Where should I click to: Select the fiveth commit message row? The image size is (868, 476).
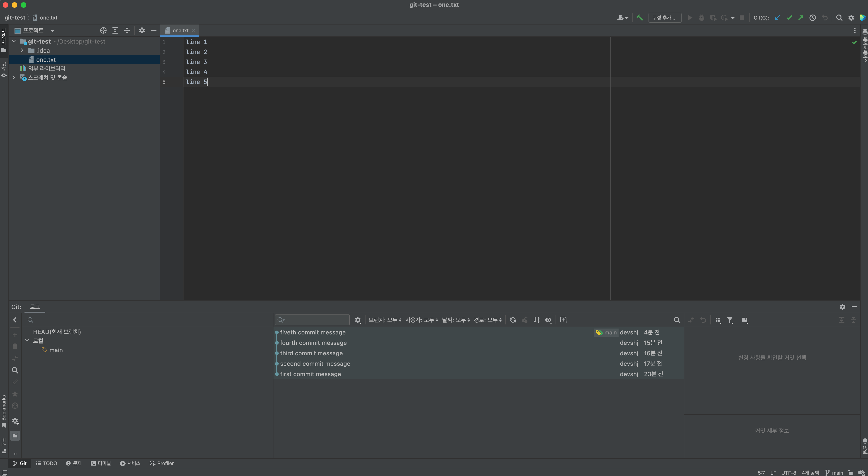click(478, 332)
